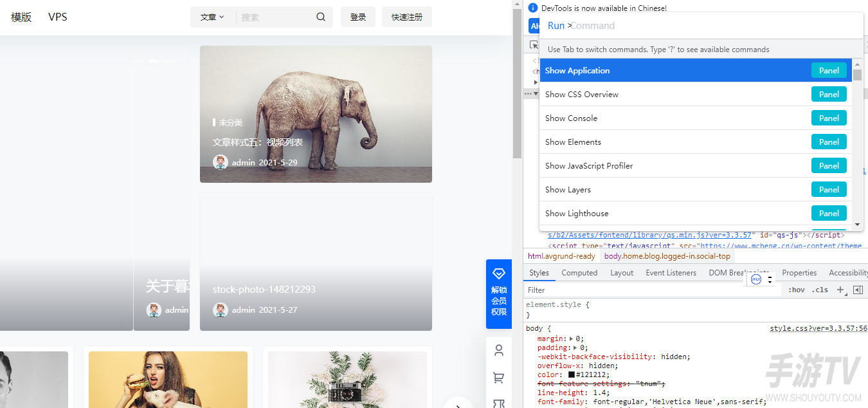Screen dimensions: 868x408
Task: Select the Show Application command
Action: (x=696, y=71)
